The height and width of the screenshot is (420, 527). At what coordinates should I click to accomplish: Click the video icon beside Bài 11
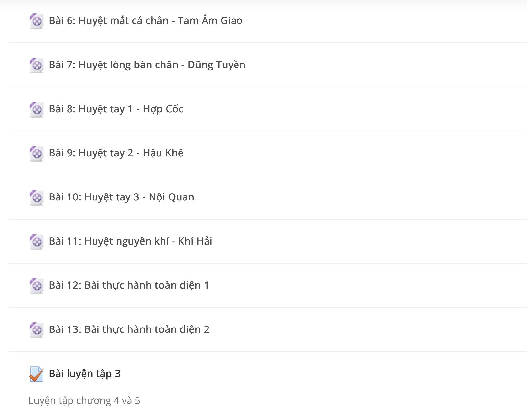pyautogui.click(x=37, y=242)
